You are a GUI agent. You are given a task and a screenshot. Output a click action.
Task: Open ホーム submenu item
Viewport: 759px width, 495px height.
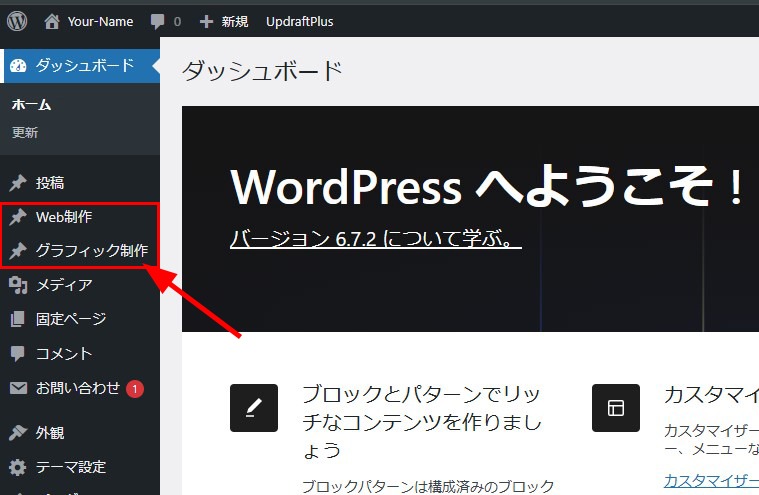[x=31, y=105]
